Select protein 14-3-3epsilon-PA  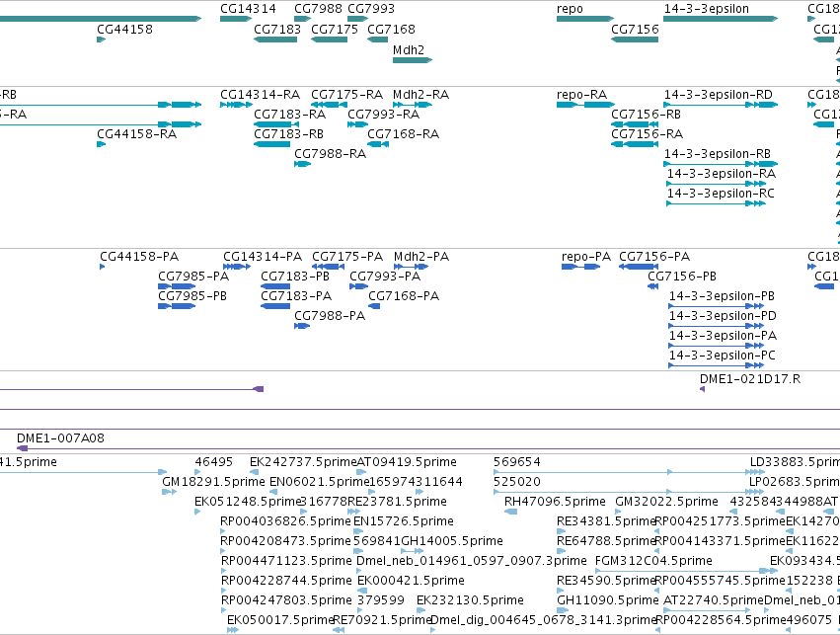pos(717,347)
